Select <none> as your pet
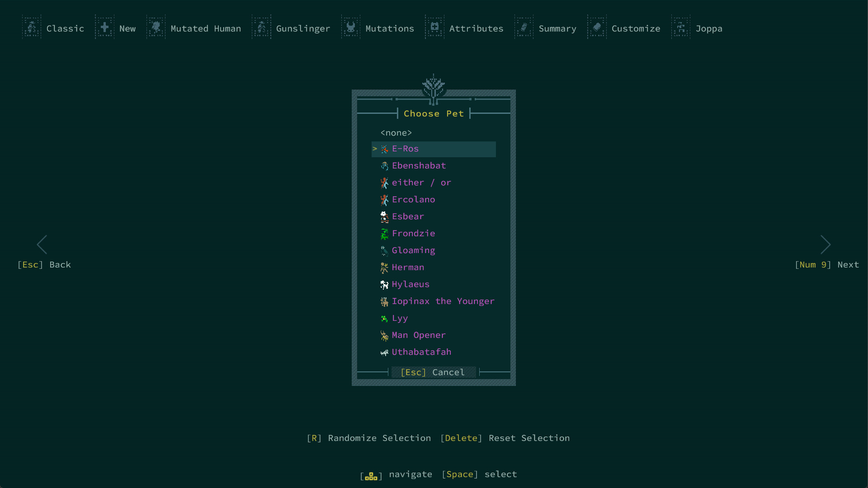 click(396, 132)
